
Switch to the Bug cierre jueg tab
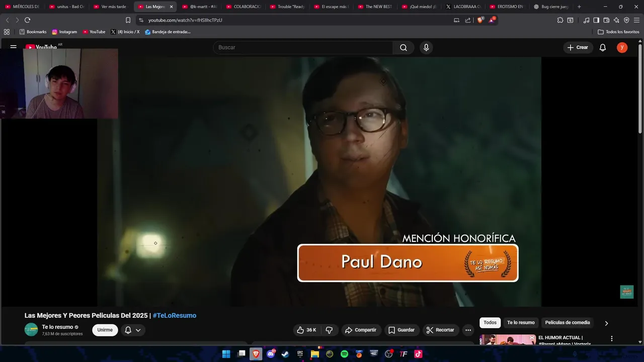[551, 7]
